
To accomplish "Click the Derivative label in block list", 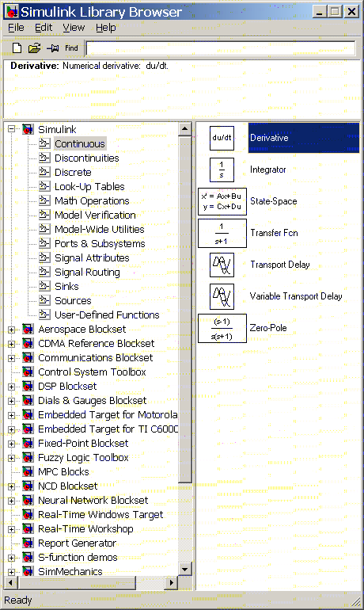I will click(269, 138).
